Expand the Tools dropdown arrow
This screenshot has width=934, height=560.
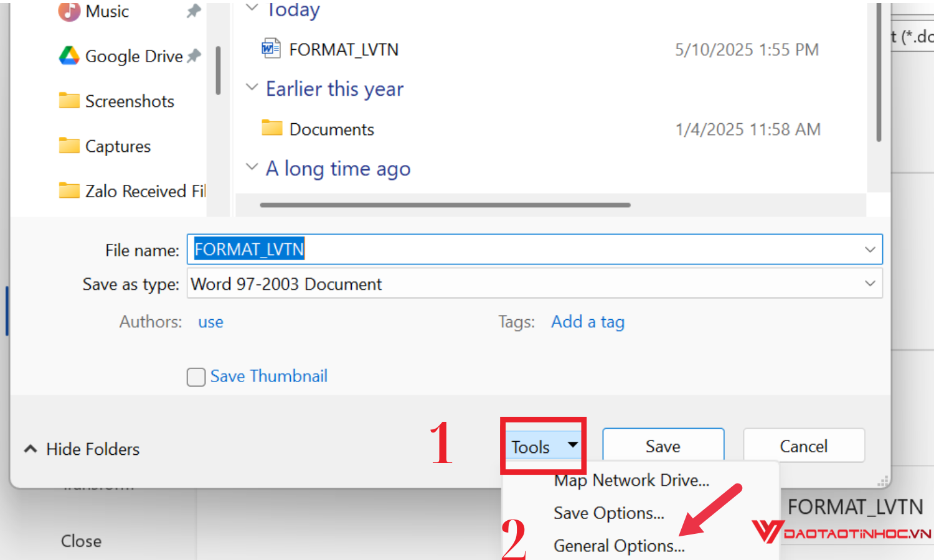[x=572, y=446]
